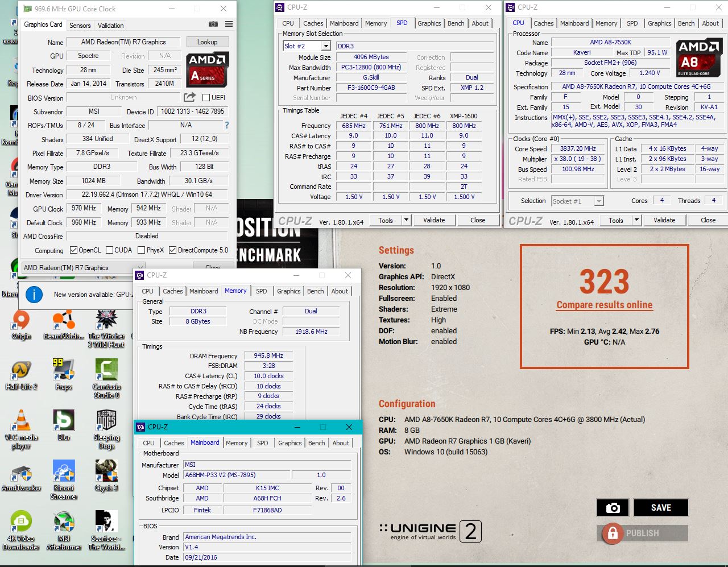
Task: Click the AMD A-Series logo in GPU-Z
Action: (x=207, y=70)
